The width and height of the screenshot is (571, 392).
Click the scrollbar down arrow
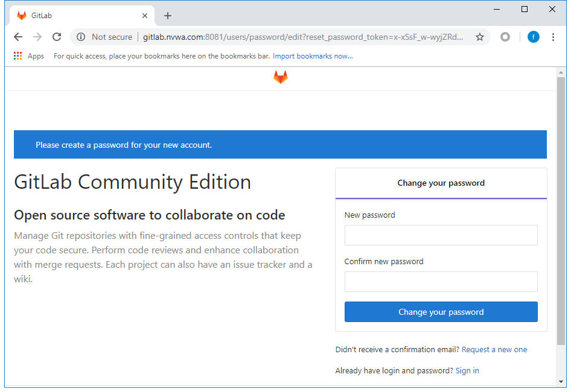pyautogui.click(x=561, y=381)
